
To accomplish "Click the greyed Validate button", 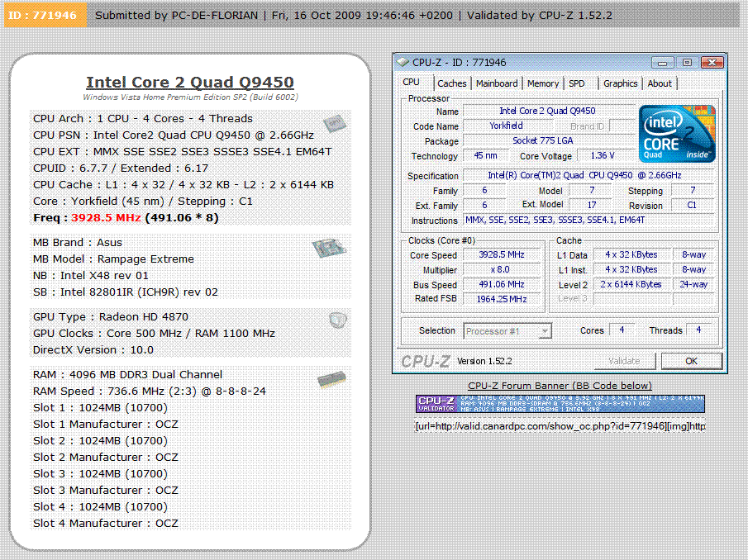I will (x=624, y=361).
